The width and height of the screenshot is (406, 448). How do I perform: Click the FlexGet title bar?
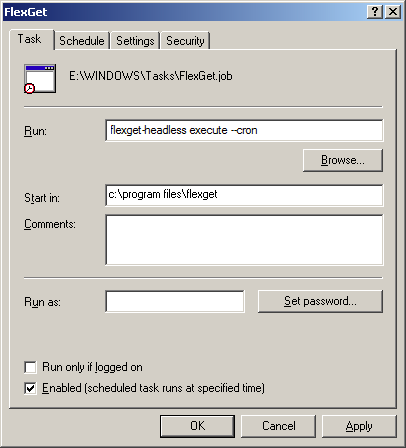(x=183, y=12)
